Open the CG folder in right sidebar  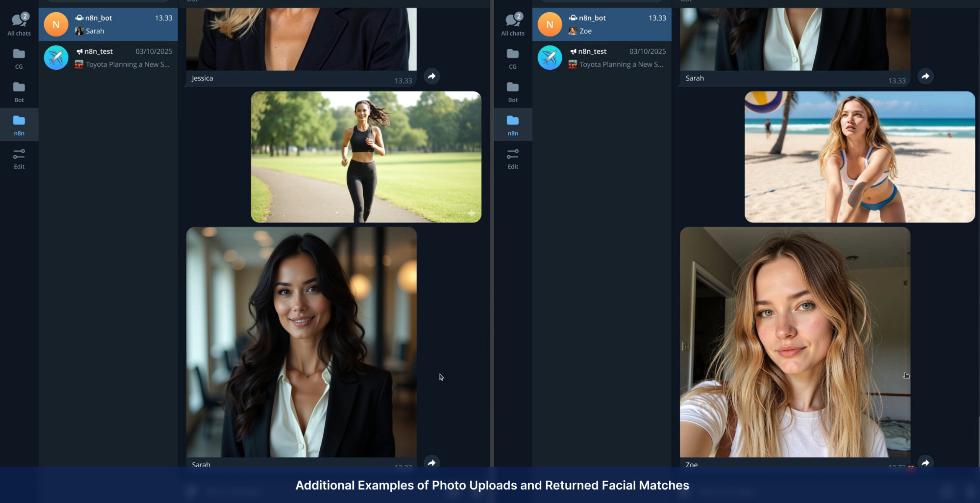point(513,58)
